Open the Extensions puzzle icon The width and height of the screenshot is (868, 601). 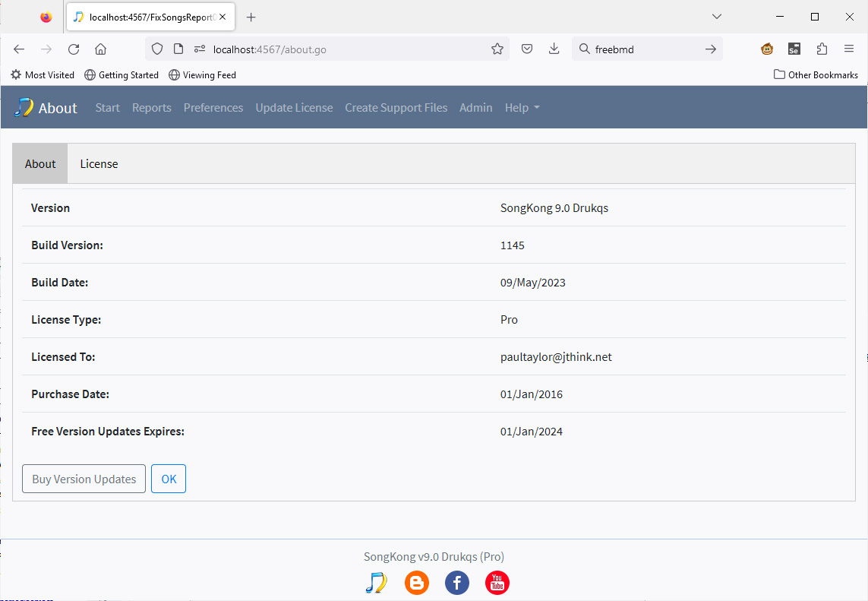click(x=822, y=49)
